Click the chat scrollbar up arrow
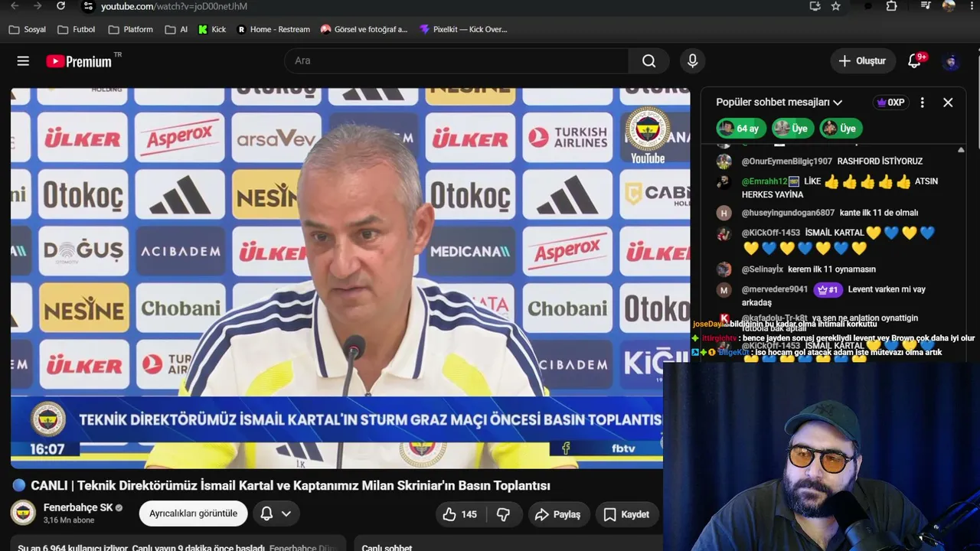 pyautogui.click(x=961, y=150)
